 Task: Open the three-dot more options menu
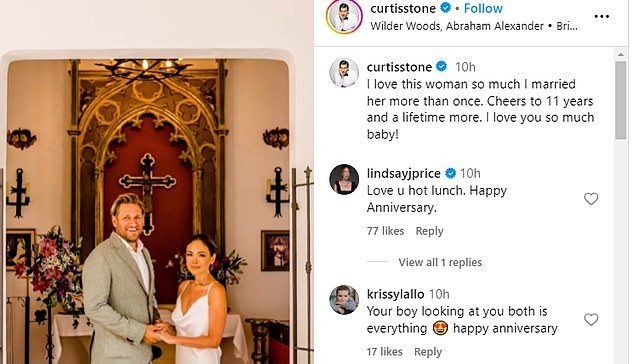601,17
